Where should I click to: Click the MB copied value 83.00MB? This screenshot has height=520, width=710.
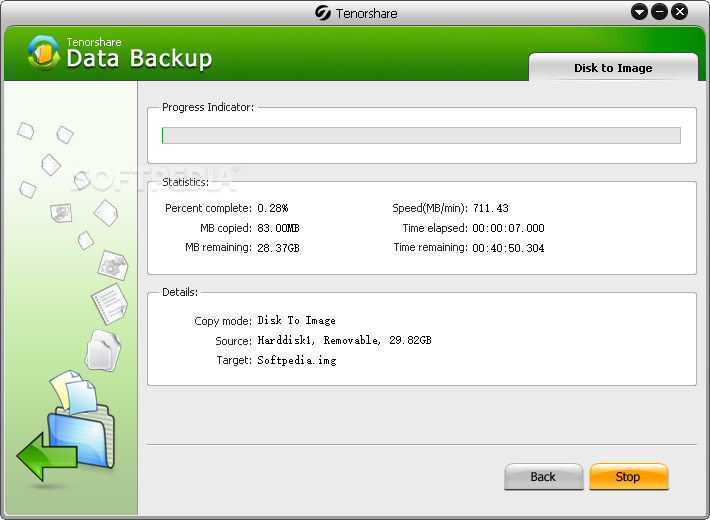(278, 228)
